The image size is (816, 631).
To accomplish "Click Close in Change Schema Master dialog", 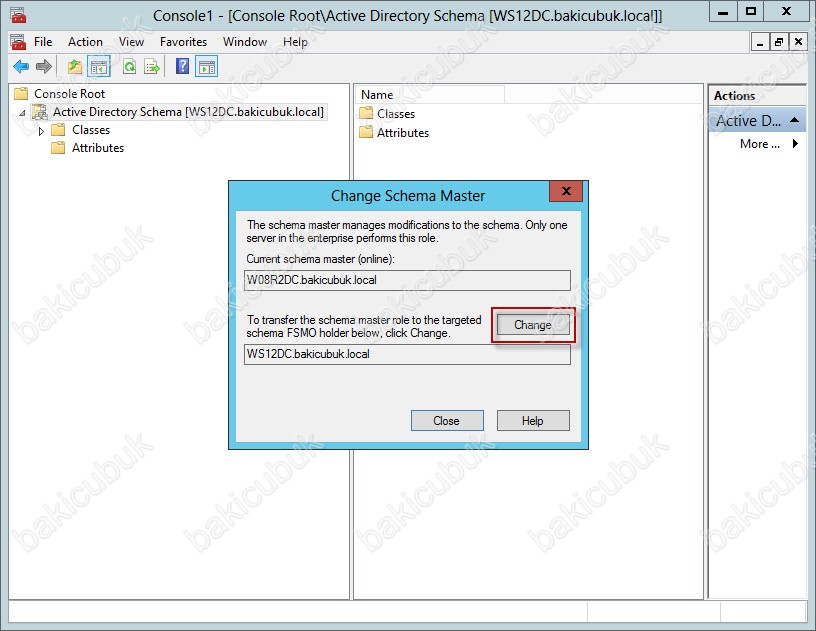I will [x=447, y=420].
